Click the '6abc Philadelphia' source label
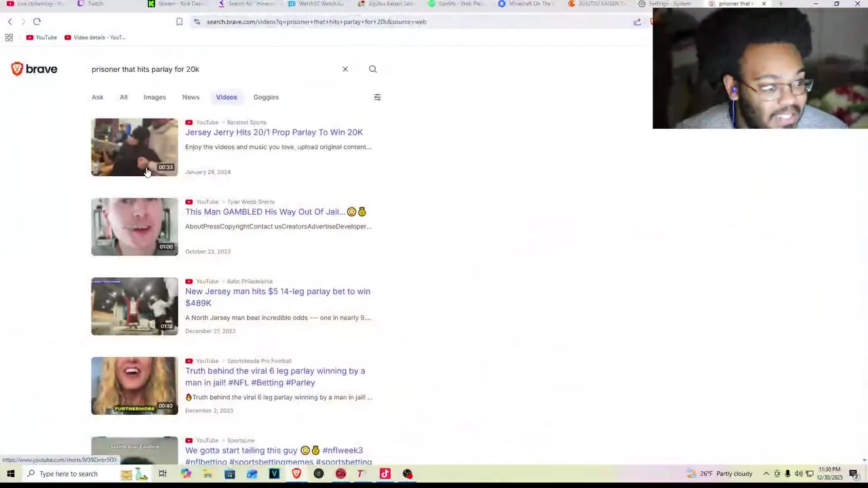 (250, 281)
